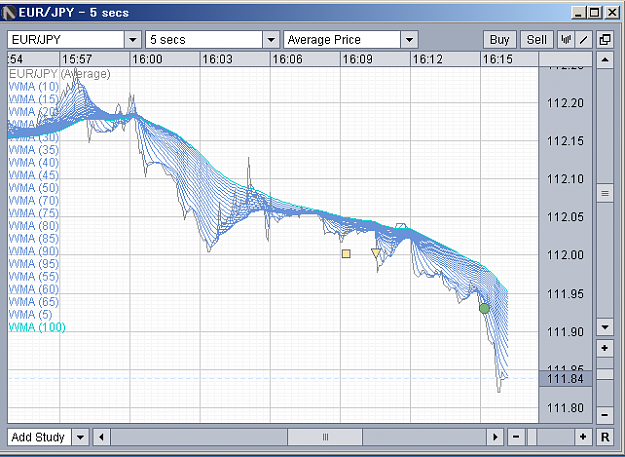Click the vertical scrollbar up arrow
625x457 pixels.
605,60
